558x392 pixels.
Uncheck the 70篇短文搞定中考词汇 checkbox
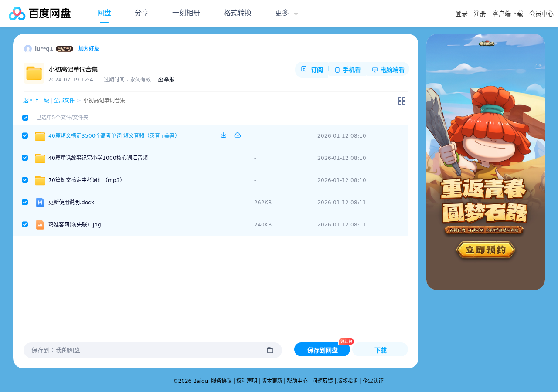25,180
